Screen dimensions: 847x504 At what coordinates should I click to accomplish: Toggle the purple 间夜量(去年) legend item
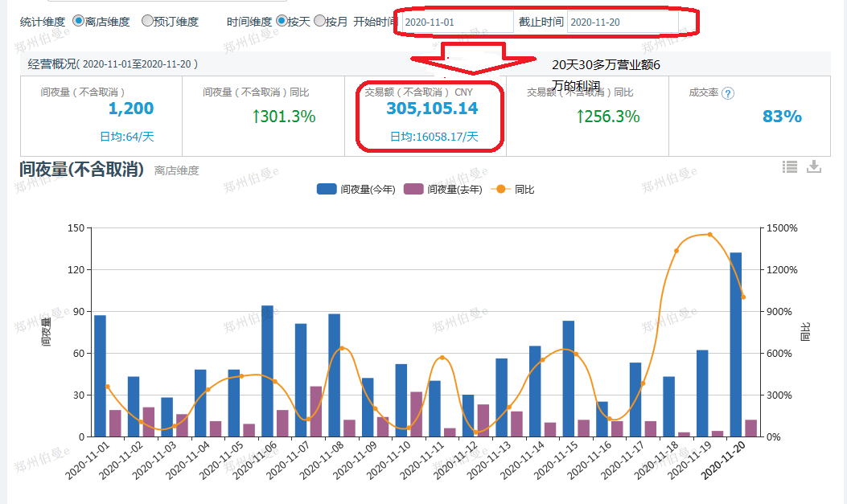tap(443, 189)
